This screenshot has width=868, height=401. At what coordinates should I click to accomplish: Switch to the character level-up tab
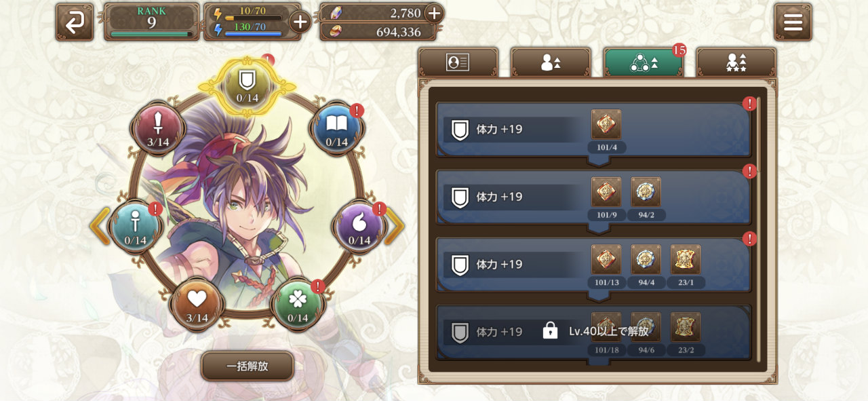tap(551, 62)
